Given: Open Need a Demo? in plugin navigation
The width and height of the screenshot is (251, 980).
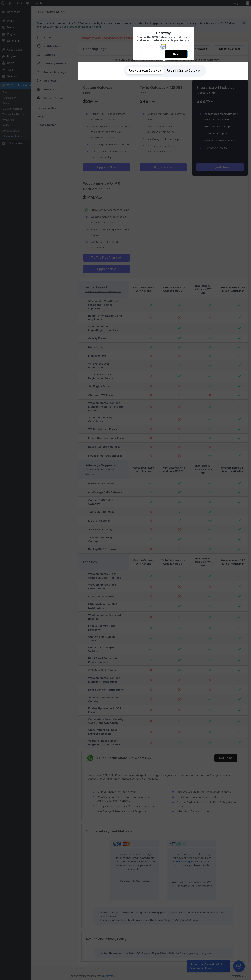Looking at the screenshot, I should 47,125.
